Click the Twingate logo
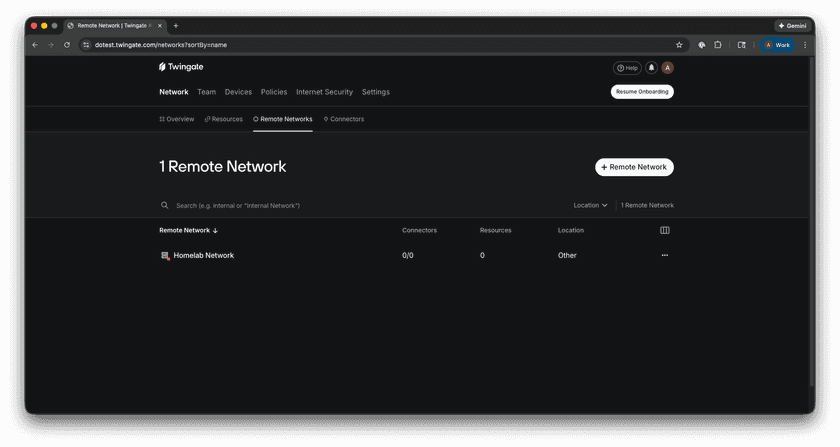 [x=181, y=67]
